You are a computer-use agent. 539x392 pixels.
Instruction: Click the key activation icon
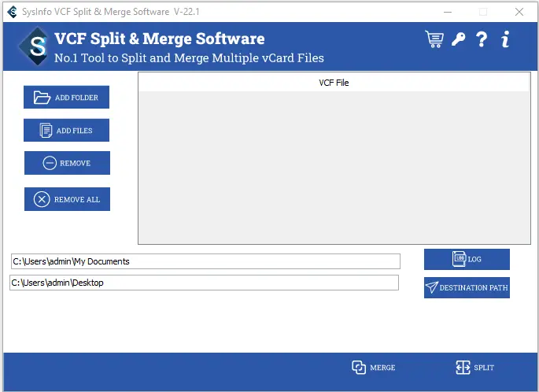click(x=458, y=39)
